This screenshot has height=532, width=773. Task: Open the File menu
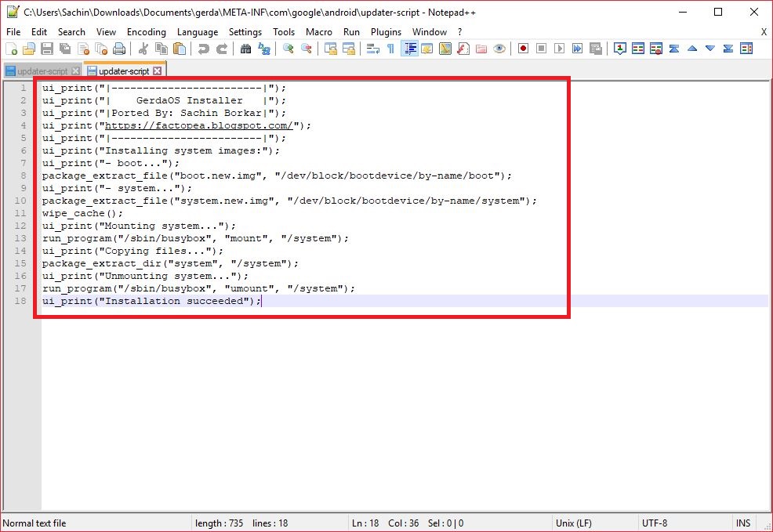(x=13, y=32)
